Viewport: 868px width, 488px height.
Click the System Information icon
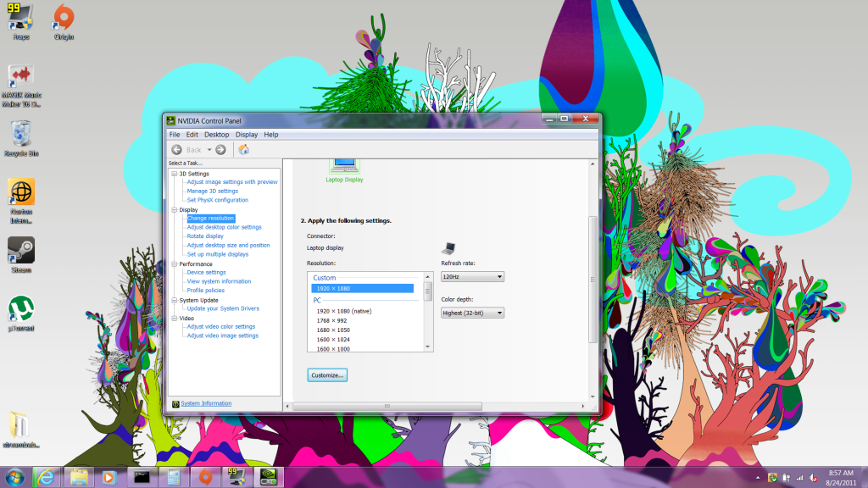pyautogui.click(x=175, y=404)
